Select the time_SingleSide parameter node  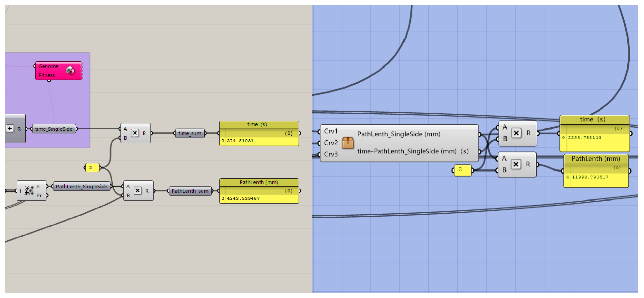[54, 129]
